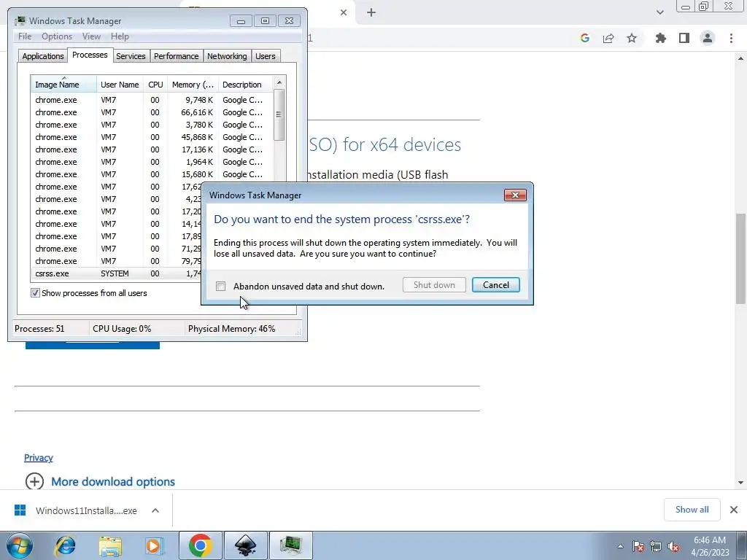Click Cancel in csrss.exe dialog
747x560 pixels.
(496, 285)
